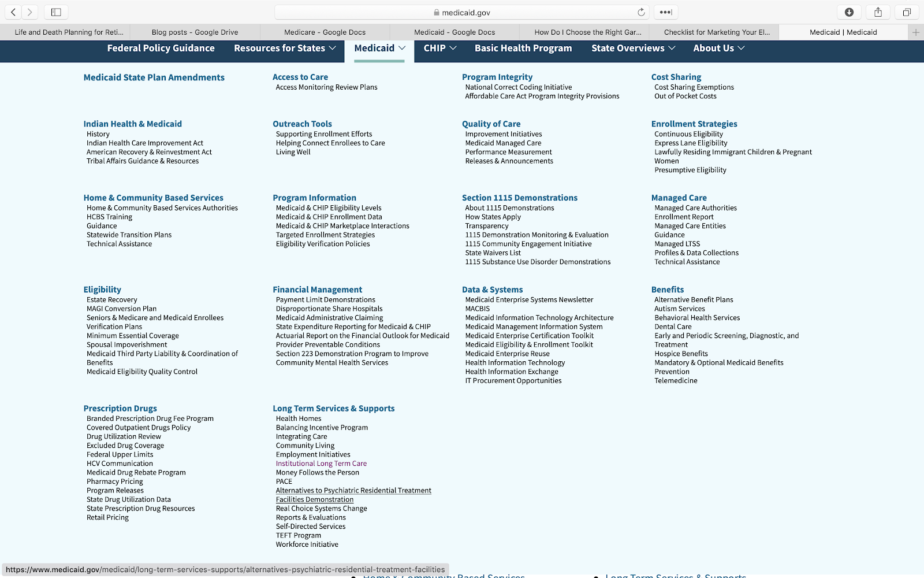Screen dimensions: 924x578
Task: Open Medicaid State Plan Amendments link
Action: [154, 77]
